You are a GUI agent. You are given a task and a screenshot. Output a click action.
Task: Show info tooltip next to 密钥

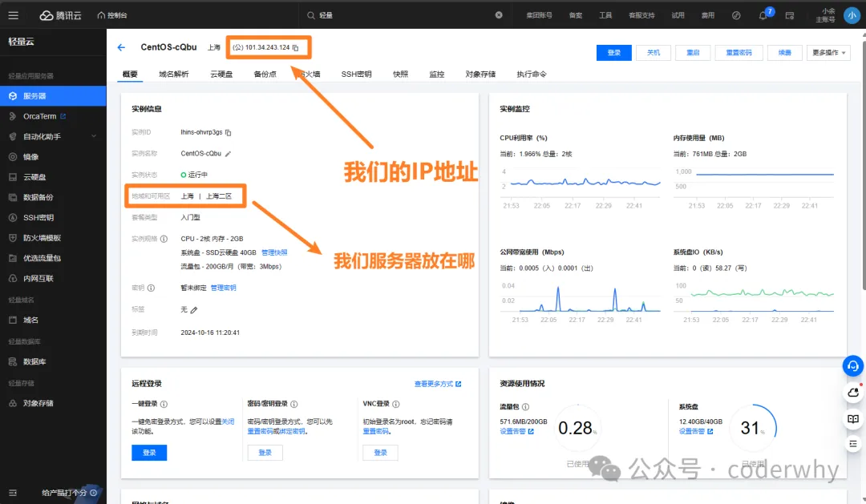(x=151, y=288)
